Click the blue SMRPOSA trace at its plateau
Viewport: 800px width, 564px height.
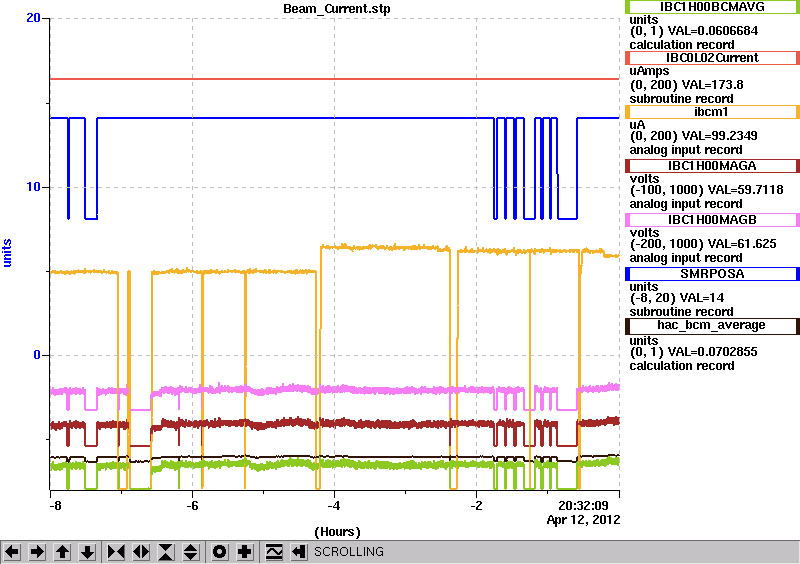(x=296, y=118)
